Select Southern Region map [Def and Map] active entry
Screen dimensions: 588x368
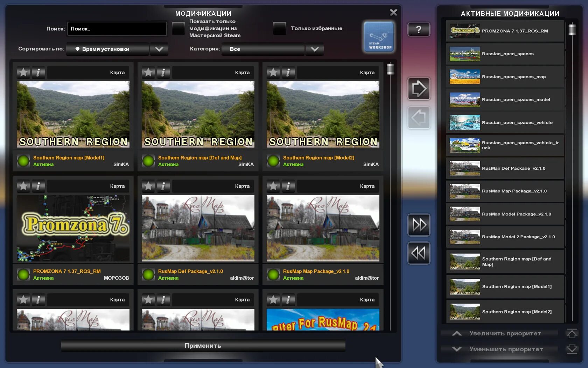[505, 261]
